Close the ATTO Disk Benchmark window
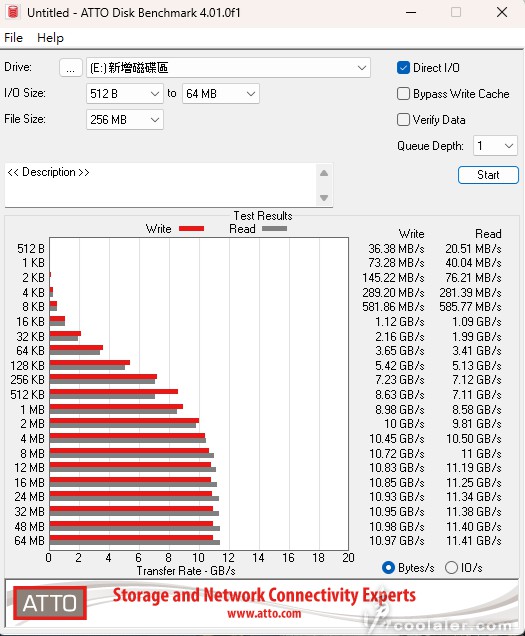Image resolution: width=525 pixels, height=636 pixels. (x=502, y=12)
